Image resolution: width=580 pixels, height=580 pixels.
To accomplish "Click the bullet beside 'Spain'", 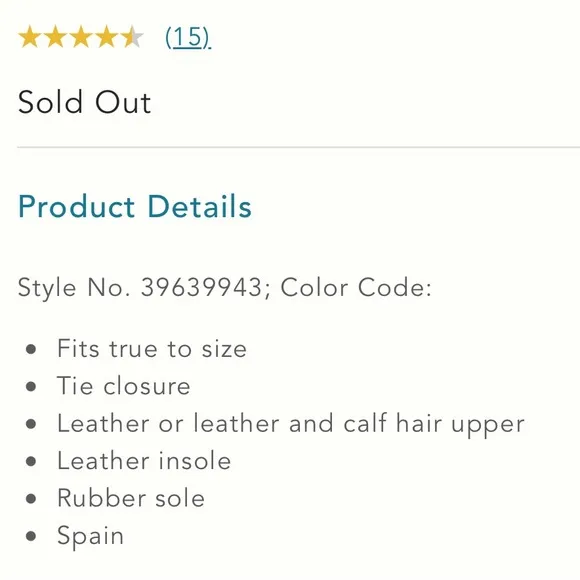I will [31, 536].
